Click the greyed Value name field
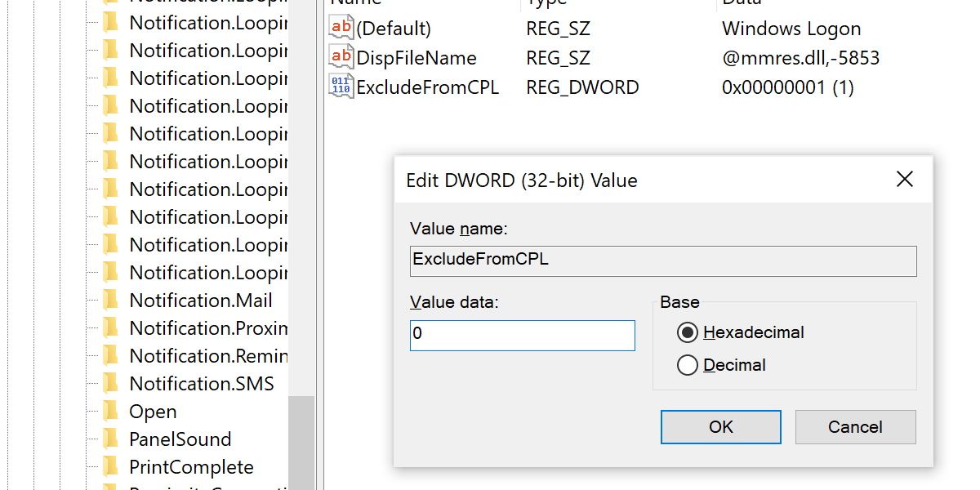The height and width of the screenshot is (490, 980). (x=663, y=261)
